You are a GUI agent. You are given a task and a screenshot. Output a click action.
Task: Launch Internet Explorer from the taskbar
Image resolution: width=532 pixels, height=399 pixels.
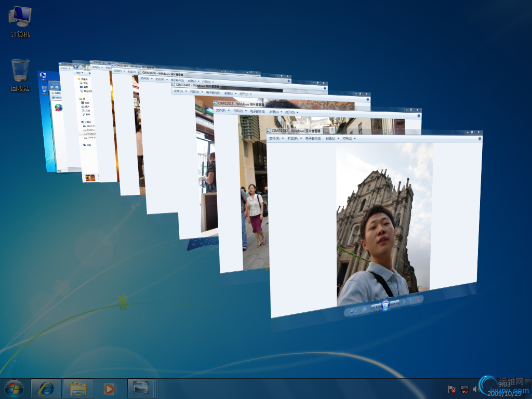[x=47, y=388]
